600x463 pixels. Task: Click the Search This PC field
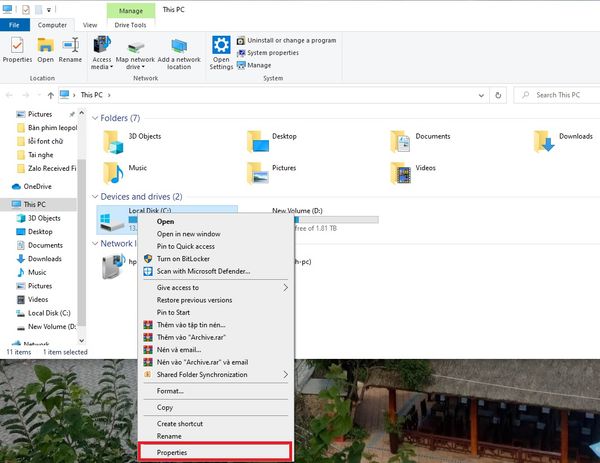click(558, 95)
